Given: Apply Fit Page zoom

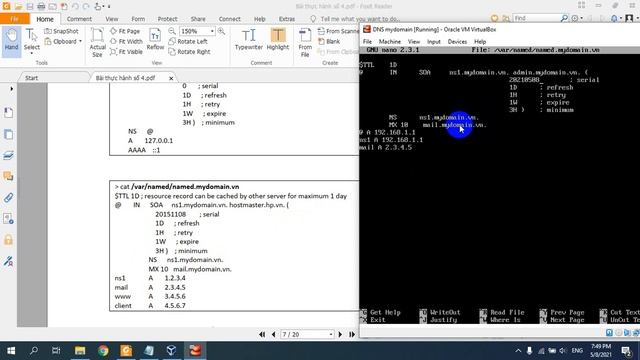Looking at the screenshot, I should [125, 31].
